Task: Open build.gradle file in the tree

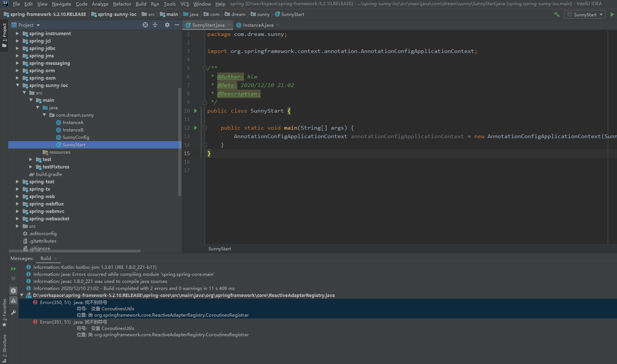Action: (x=49, y=174)
